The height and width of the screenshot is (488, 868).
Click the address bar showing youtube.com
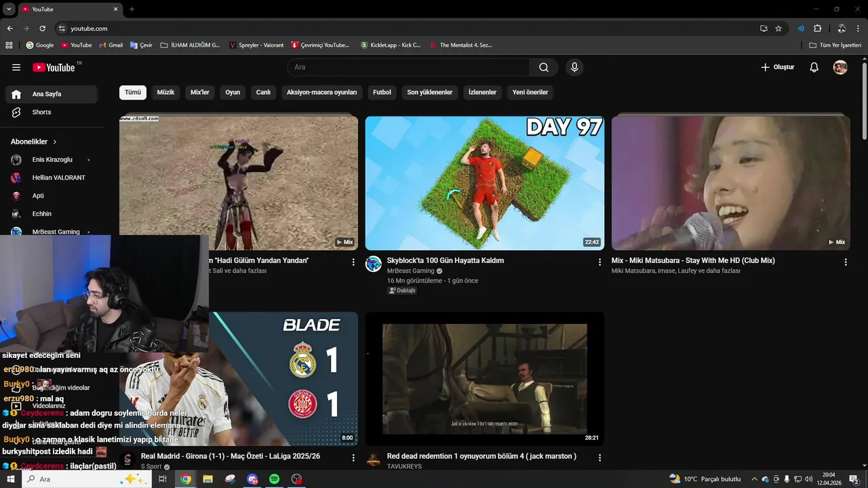407,28
